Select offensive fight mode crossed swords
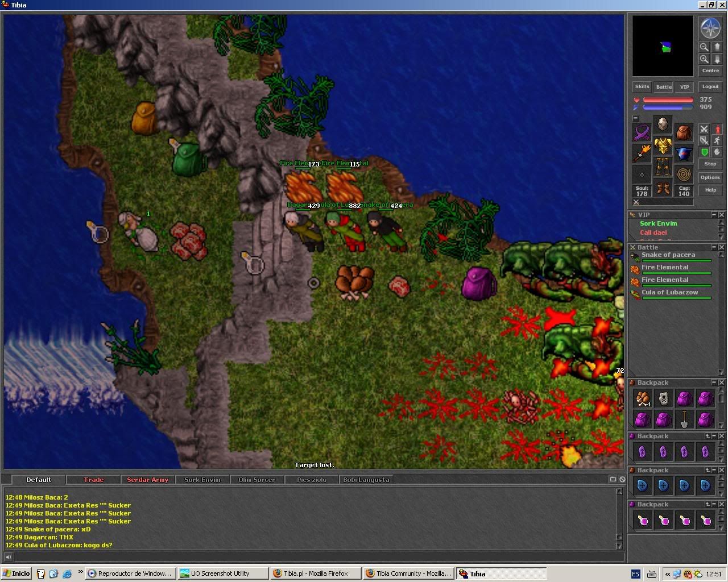728x582 pixels. (704, 129)
